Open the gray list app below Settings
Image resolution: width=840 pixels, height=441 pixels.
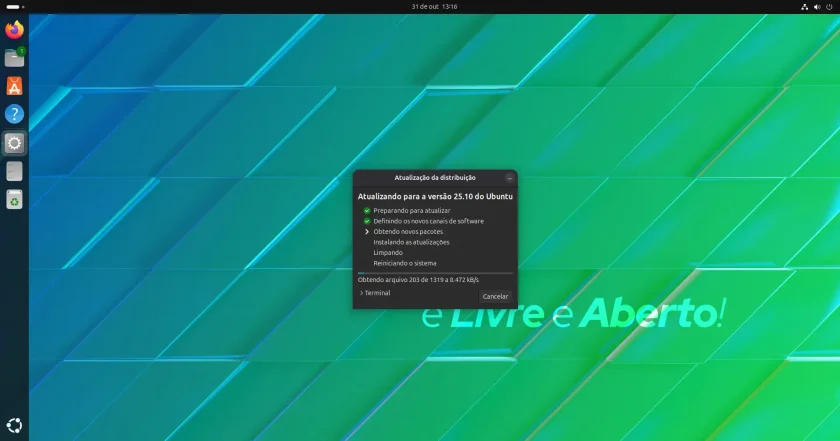14,171
